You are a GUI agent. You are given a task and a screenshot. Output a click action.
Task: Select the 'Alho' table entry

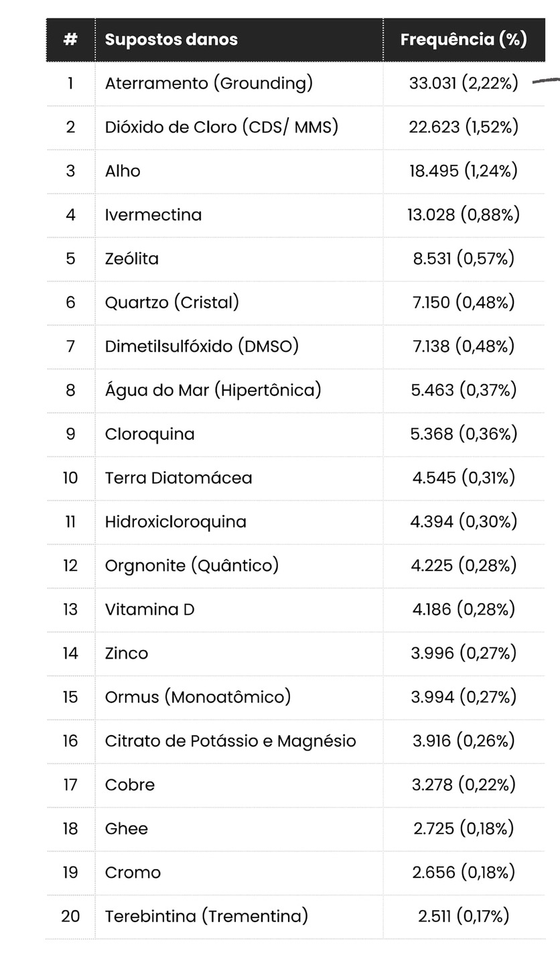coord(123,171)
